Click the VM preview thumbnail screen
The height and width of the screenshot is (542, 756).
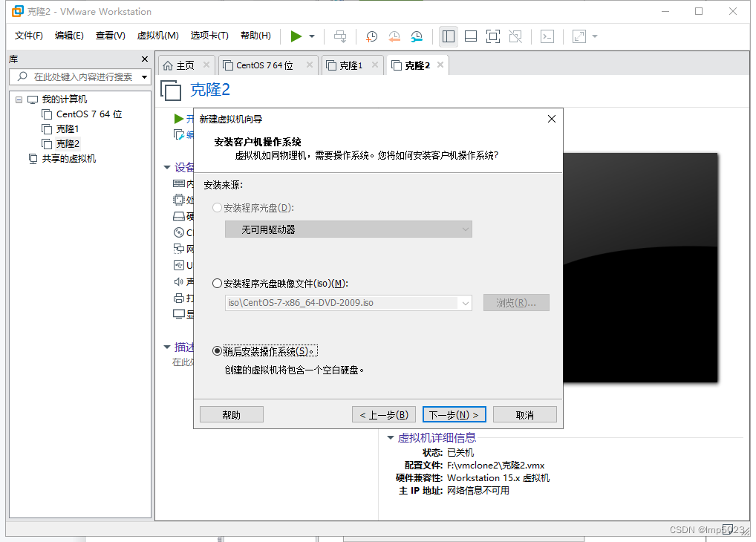click(x=640, y=267)
